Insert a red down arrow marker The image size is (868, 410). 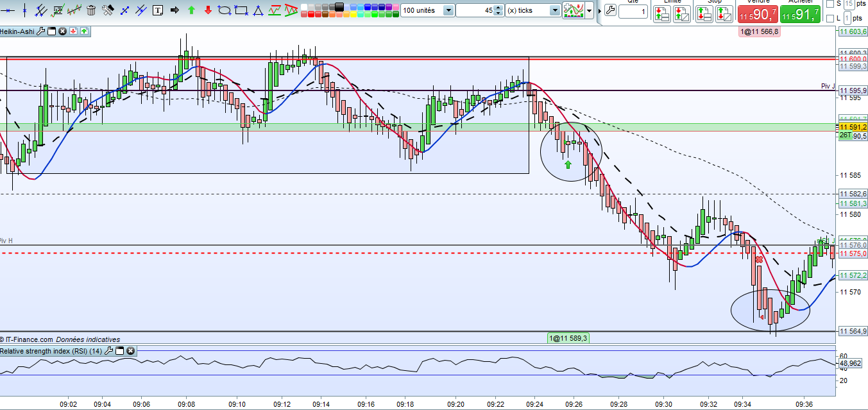click(207, 10)
